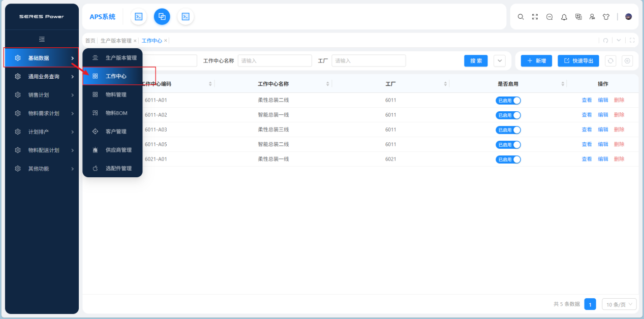
Task: Open the notification bell
Action: (564, 17)
